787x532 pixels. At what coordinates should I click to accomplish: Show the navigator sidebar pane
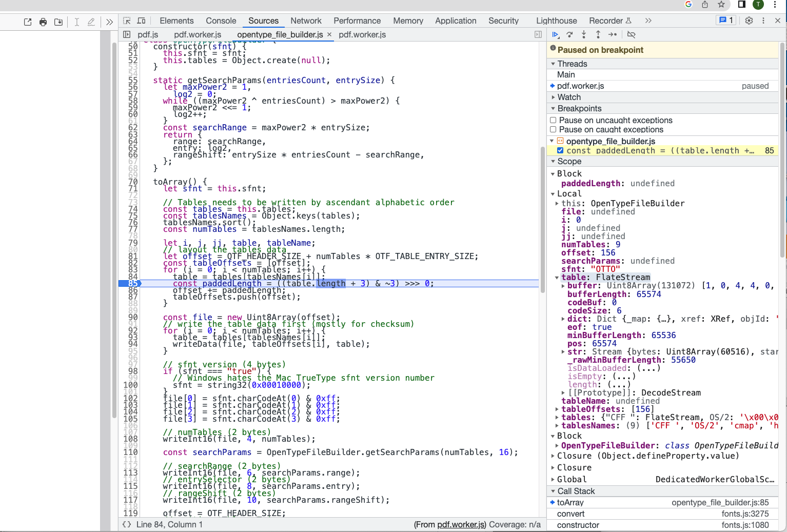pos(126,34)
